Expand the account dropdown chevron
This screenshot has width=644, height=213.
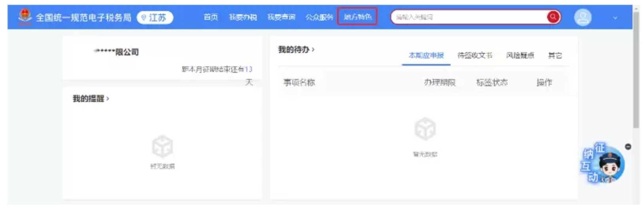[x=615, y=18]
